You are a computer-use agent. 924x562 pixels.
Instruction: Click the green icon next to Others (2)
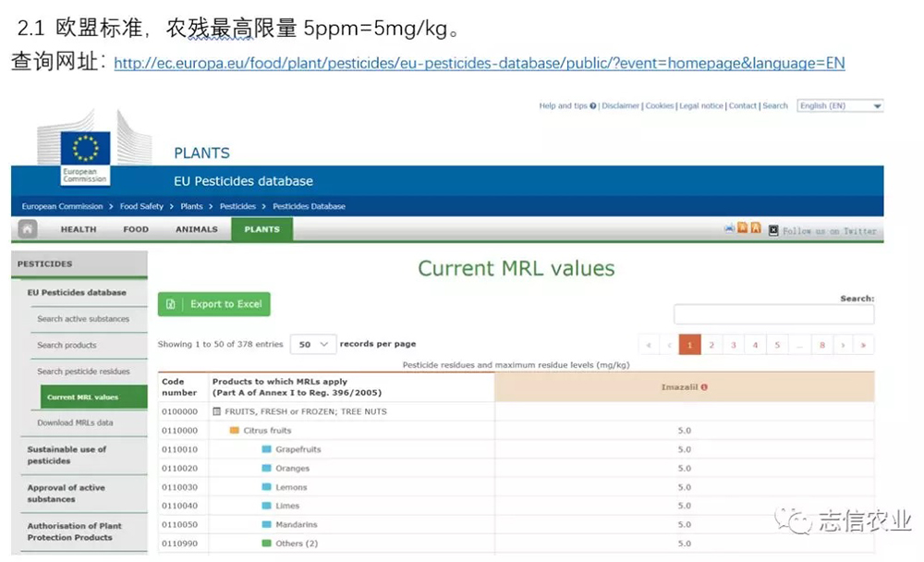[x=267, y=544]
